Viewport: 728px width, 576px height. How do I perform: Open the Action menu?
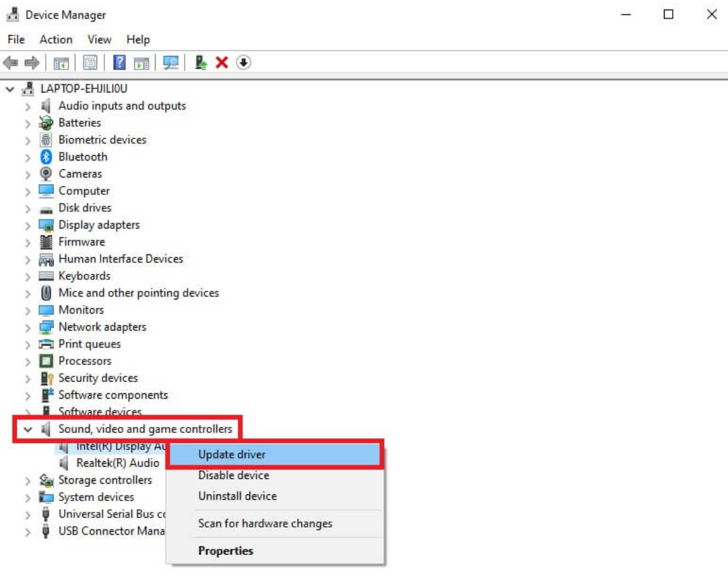tap(56, 40)
